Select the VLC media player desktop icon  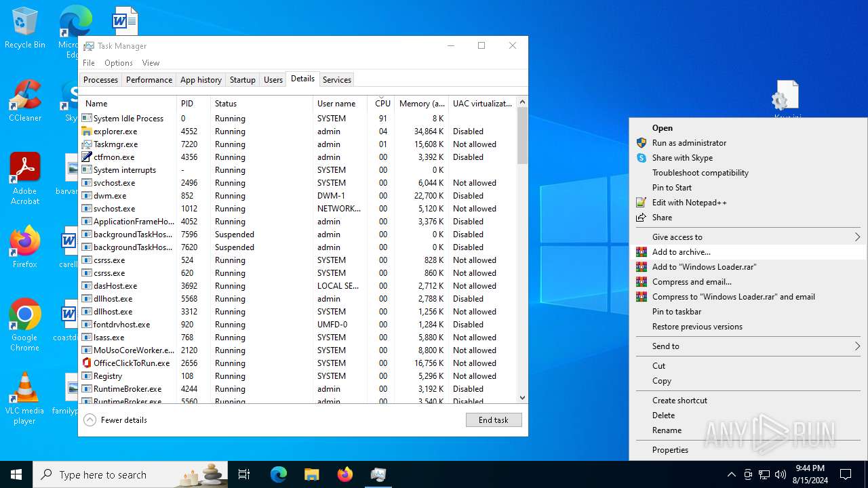(x=25, y=399)
